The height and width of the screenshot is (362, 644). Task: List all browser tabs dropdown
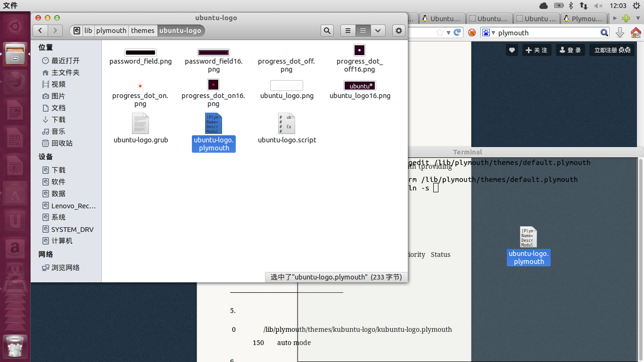click(637, 18)
